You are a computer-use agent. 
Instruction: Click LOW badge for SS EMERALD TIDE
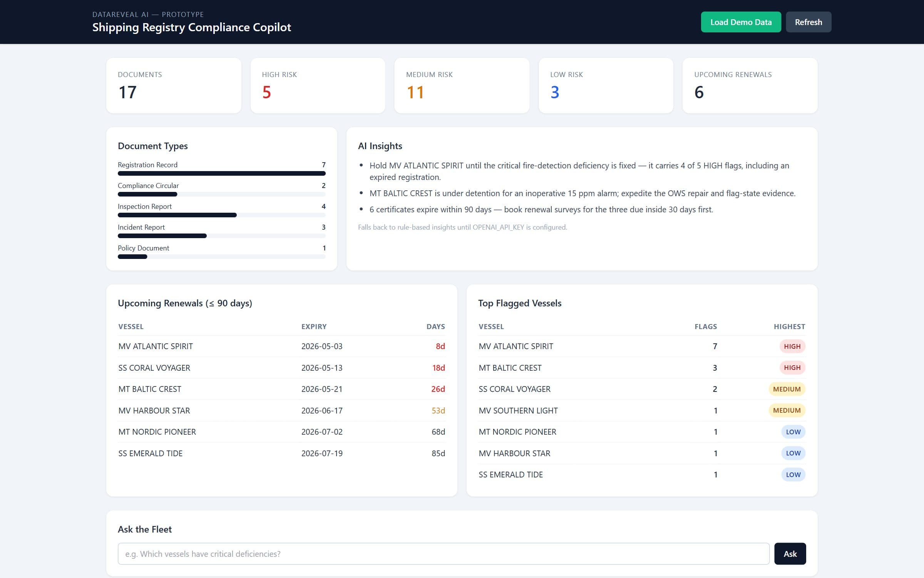pos(793,475)
